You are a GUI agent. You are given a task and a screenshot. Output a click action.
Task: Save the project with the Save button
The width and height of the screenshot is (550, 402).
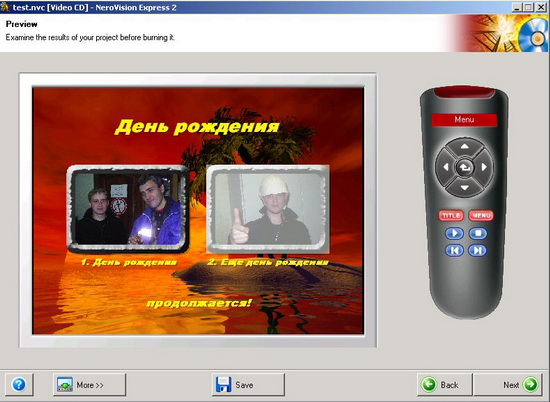point(248,385)
